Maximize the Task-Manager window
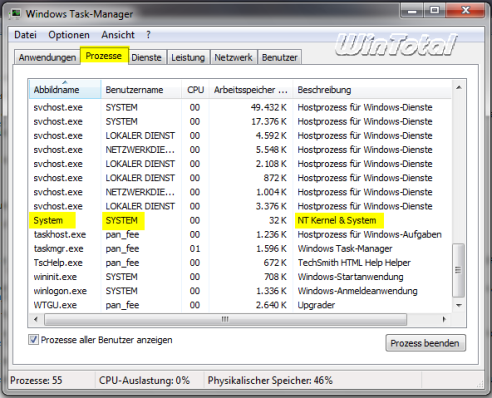492x398 pixels. [434, 11]
